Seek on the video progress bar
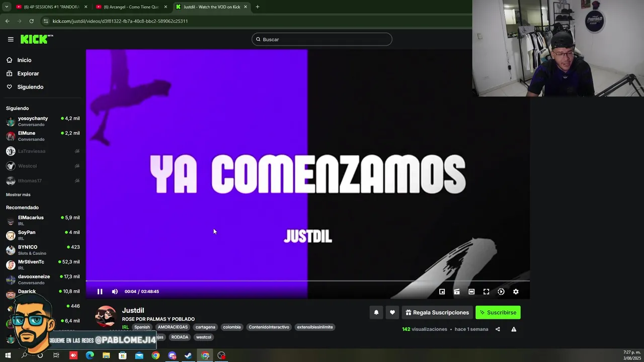Image resolution: width=644 pixels, height=362 pixels. [307, 281]
